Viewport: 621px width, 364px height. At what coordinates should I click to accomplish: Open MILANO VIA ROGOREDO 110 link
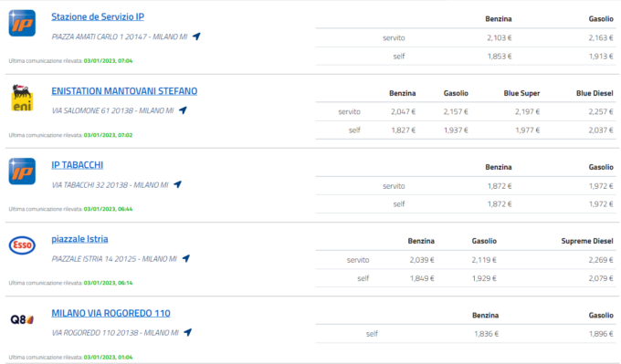click(x=111, y=313)
